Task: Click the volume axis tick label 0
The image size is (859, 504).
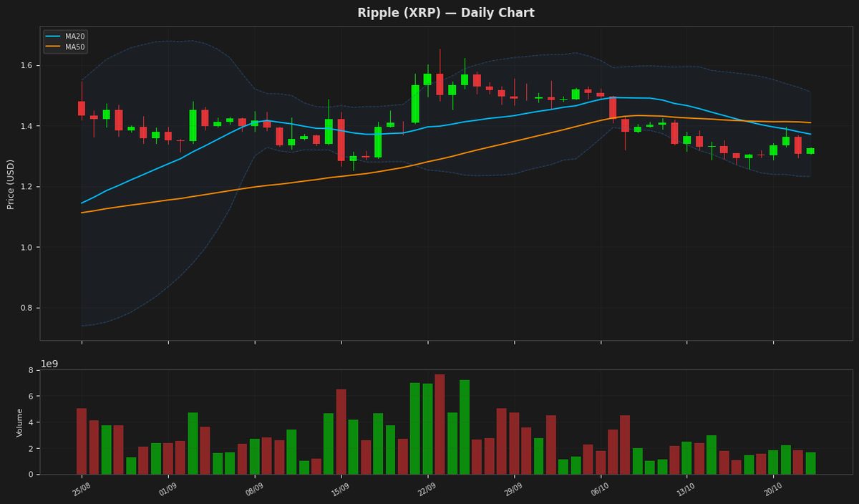Action: click(x=31, y=475)
